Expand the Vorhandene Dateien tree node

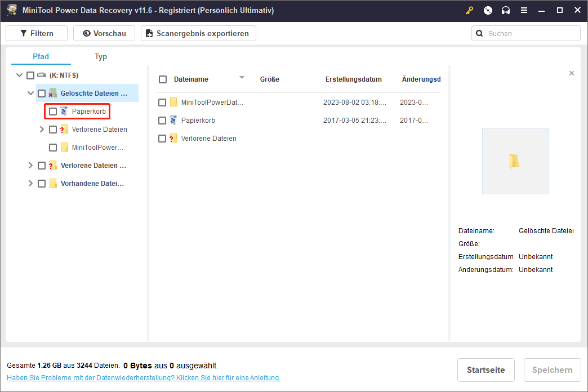30,184
